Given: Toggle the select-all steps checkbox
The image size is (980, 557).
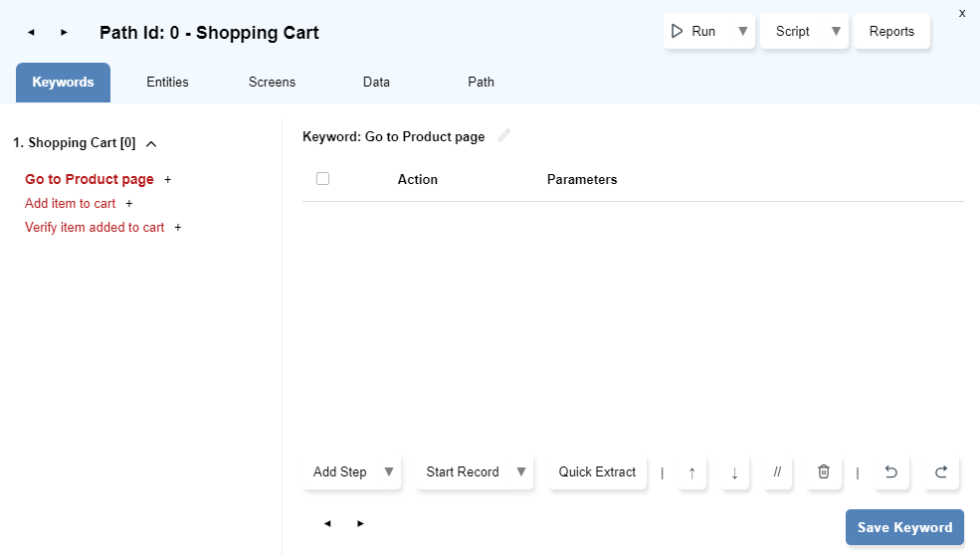Looking at the screenshot, I should click(x=322, y=179).
